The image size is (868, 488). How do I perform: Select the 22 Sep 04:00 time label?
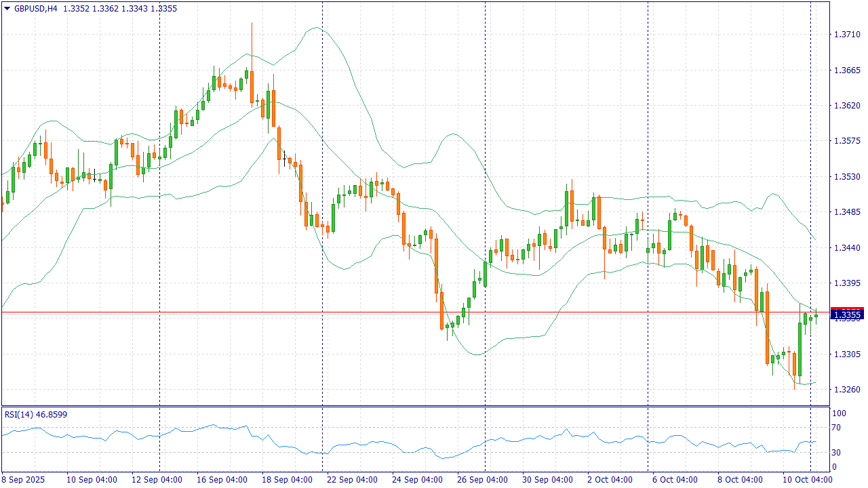352,480
